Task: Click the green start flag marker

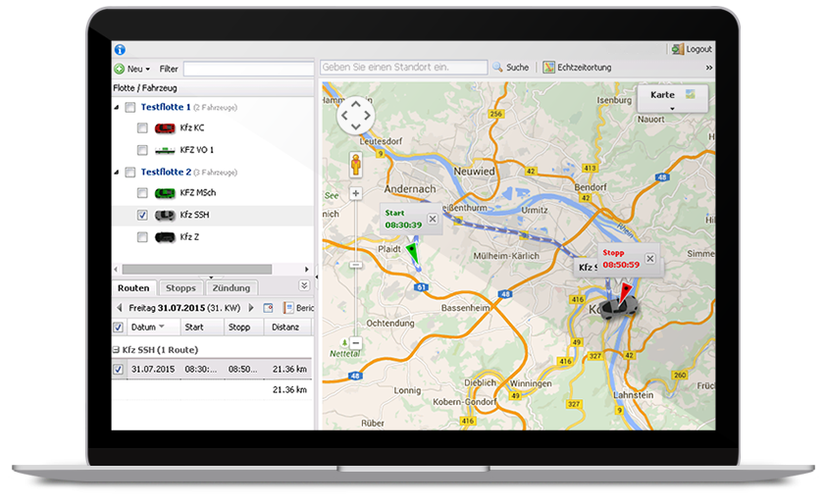Action: (413, 253)
